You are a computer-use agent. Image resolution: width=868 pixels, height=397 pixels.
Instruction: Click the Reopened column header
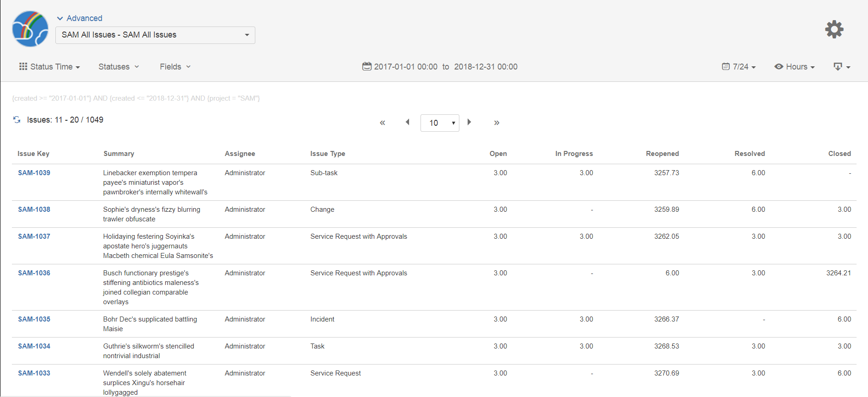click(x=662, y=154)
